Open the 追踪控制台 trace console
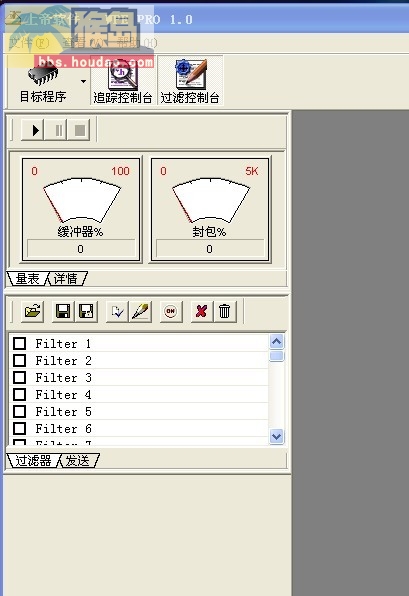 point(122,81)
